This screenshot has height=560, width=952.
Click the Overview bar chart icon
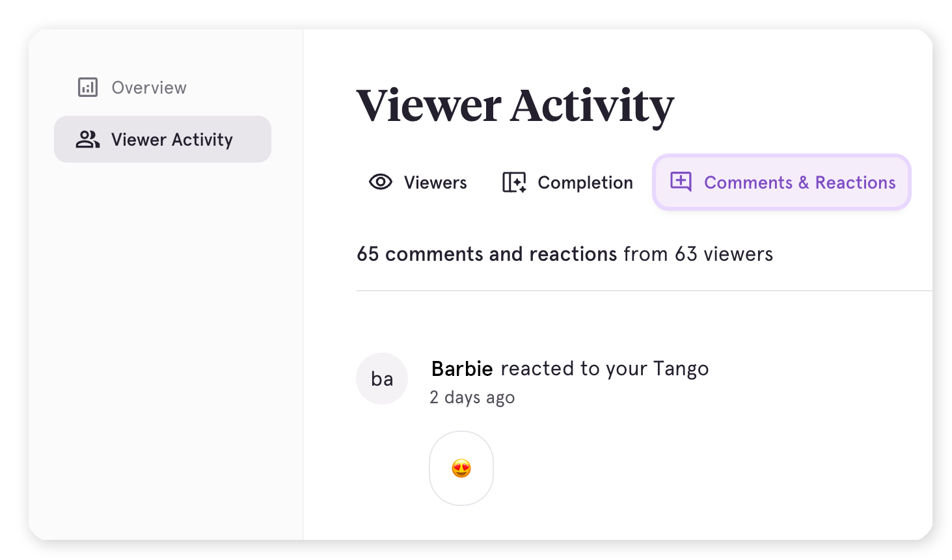point(88,87)
